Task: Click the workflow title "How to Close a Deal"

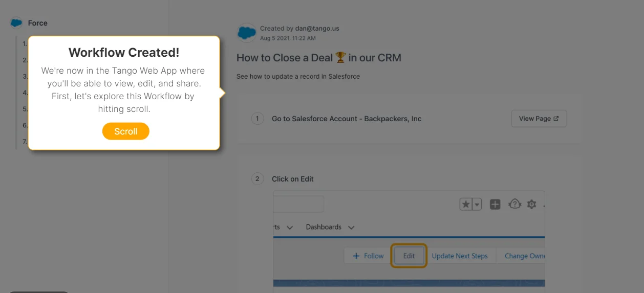Action: (x=284, y=58)
